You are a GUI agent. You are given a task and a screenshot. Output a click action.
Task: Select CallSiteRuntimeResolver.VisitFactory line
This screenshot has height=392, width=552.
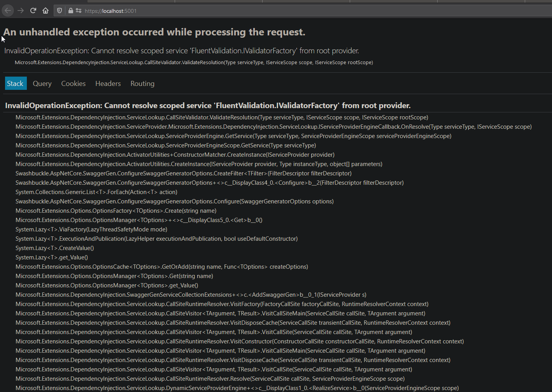222,304
